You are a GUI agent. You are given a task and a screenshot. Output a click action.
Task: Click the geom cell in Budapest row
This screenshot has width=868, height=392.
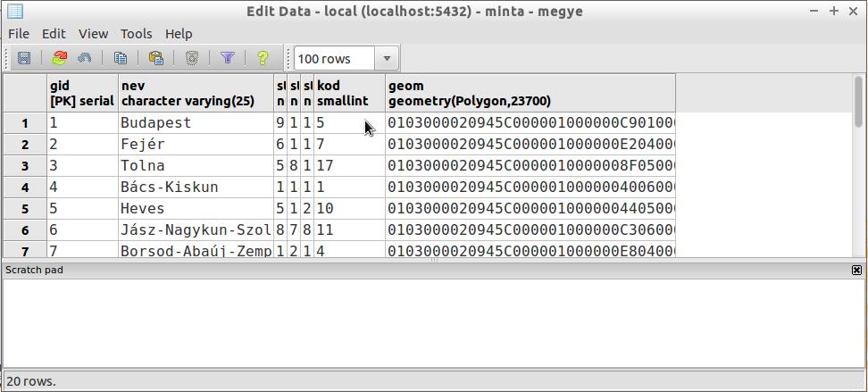tap(530, 123)
